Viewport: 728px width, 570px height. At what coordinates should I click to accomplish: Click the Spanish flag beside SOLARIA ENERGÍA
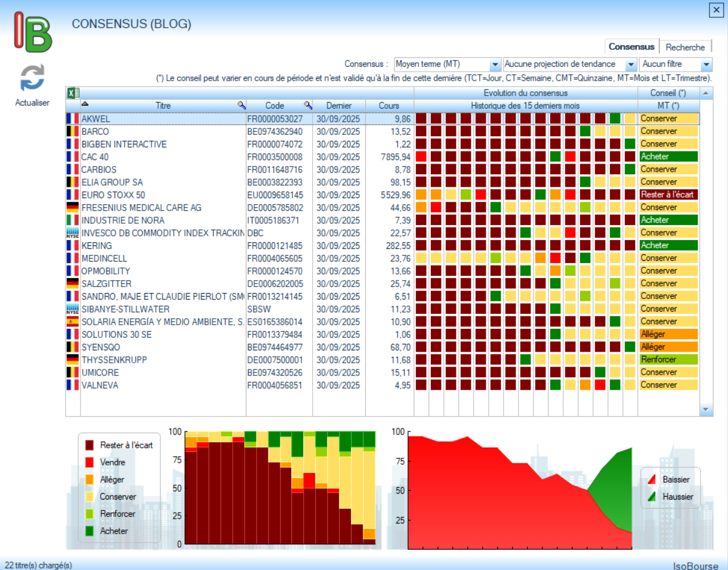click(x=73, y=321)
